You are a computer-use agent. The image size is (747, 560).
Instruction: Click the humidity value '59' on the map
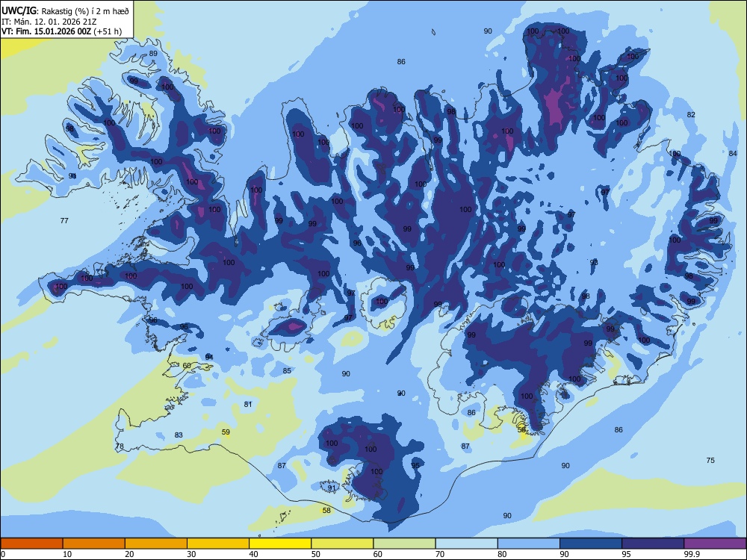226,432
